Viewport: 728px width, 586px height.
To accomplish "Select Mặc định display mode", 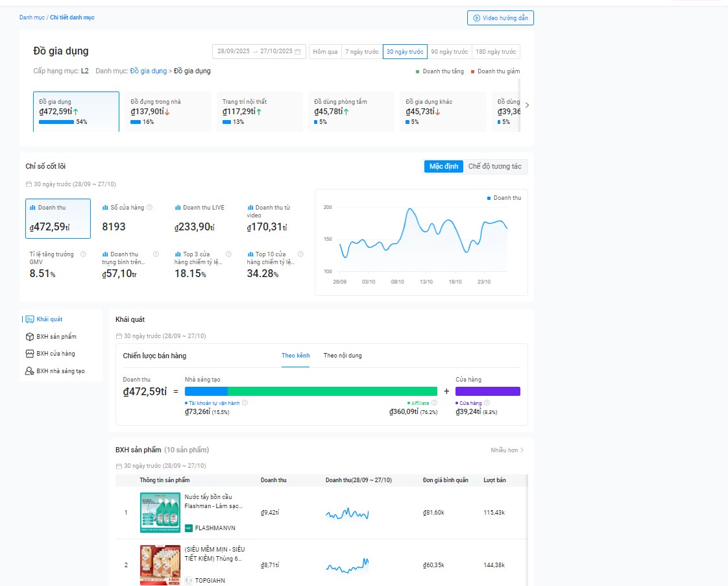I will click(444, 167).
